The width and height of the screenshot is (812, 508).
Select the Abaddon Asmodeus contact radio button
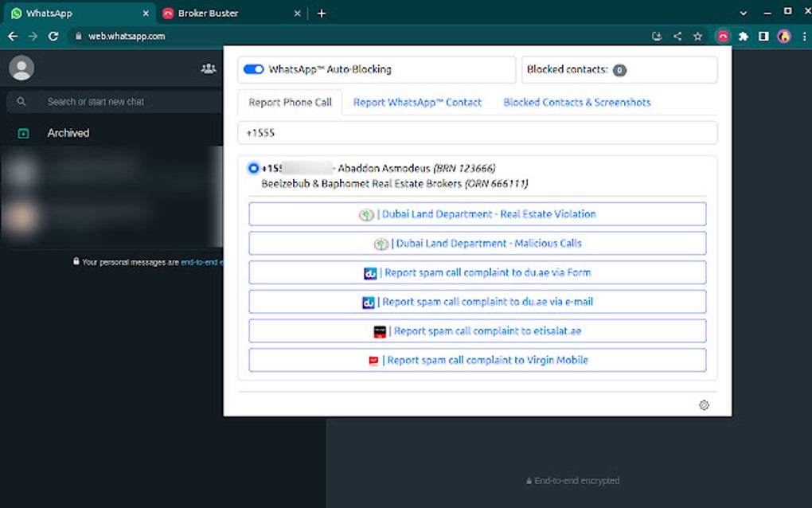(253, 168)
